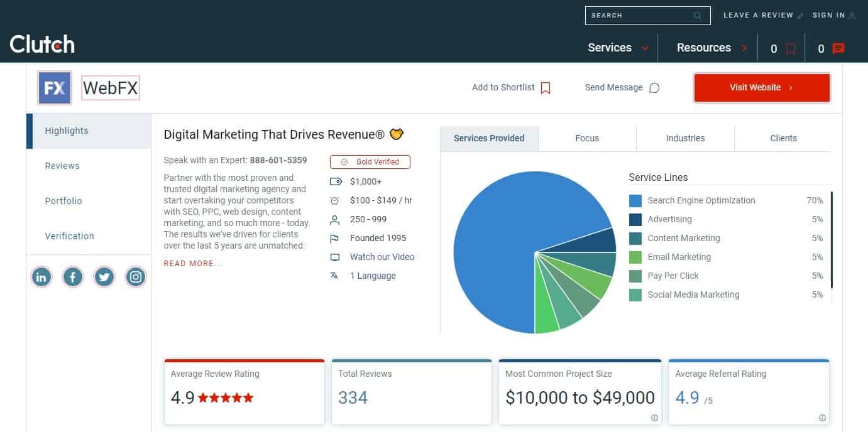Open the Highlights sidebar section
The height and width of the screenshot is (432, 868).
point(89,131)
